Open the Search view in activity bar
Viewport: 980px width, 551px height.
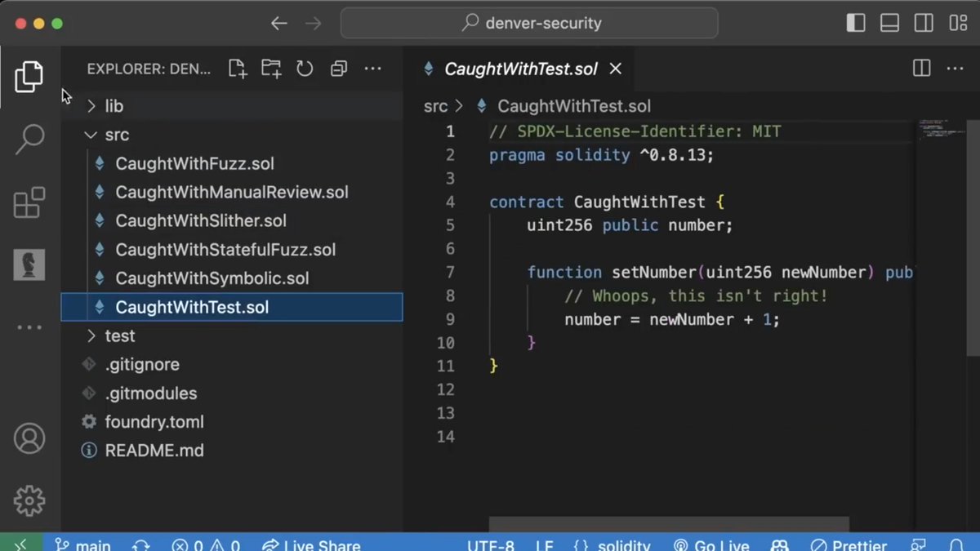[x=29, y=139]
